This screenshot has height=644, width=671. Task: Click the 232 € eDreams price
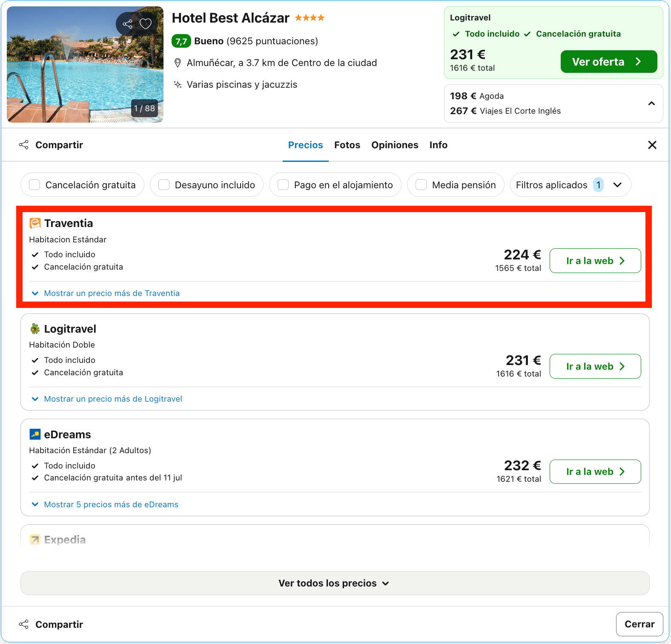(x=522, y=466)
